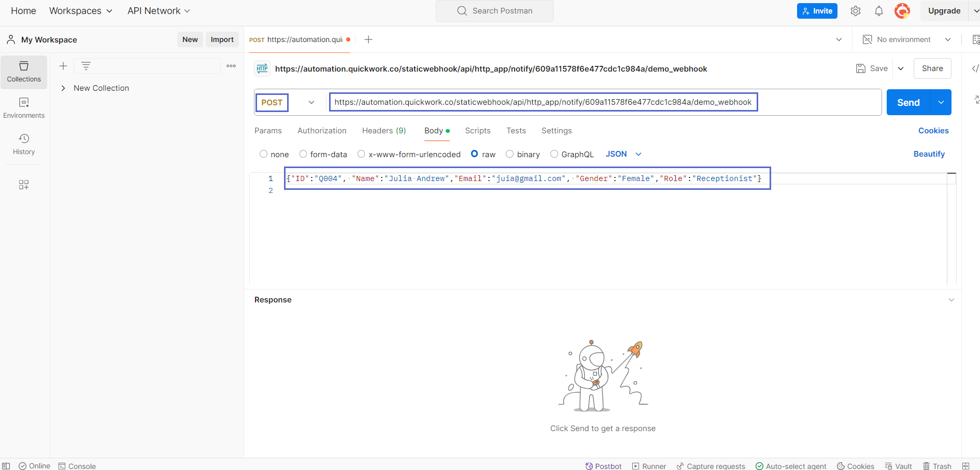
Task: Select the form-data body type
Action: [303, 154]
